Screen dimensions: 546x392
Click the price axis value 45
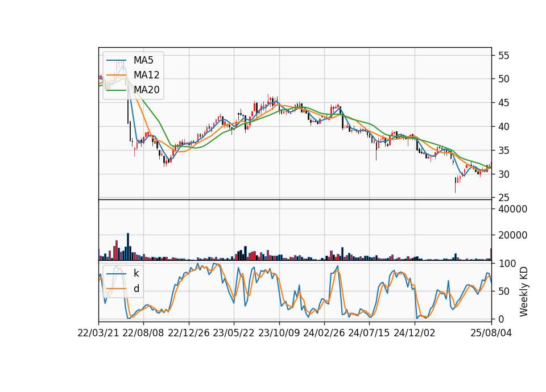(x=503, y=103)
